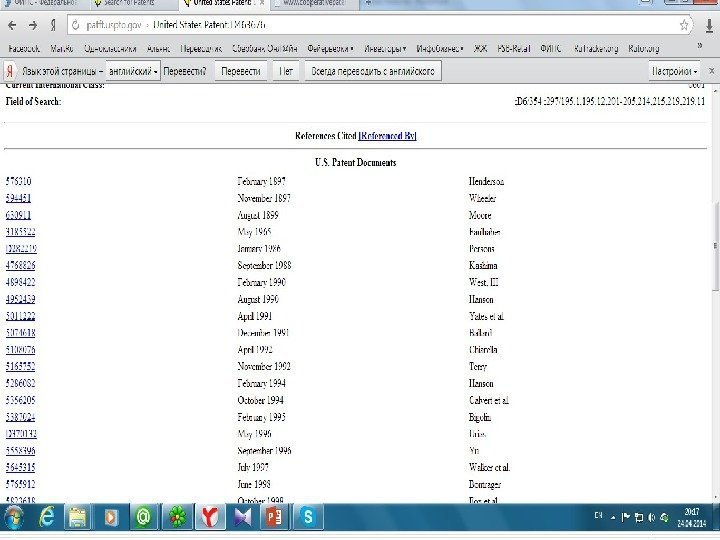Expand the Инвесторы bookmark folder

(385, 48)
